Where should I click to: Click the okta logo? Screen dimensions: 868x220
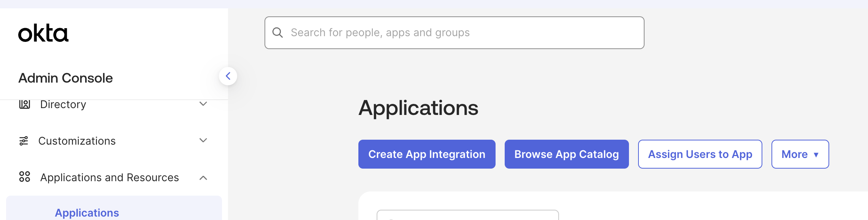43,33
